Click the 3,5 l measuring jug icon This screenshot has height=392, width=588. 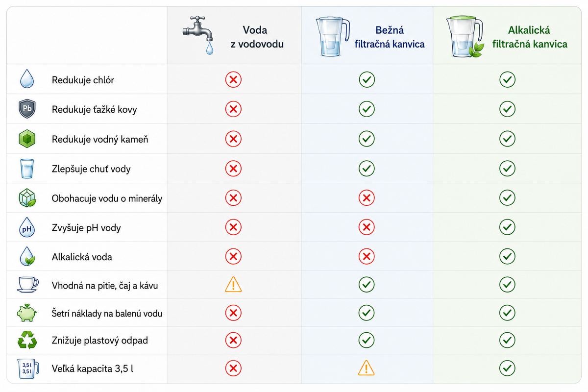[27, 368]
